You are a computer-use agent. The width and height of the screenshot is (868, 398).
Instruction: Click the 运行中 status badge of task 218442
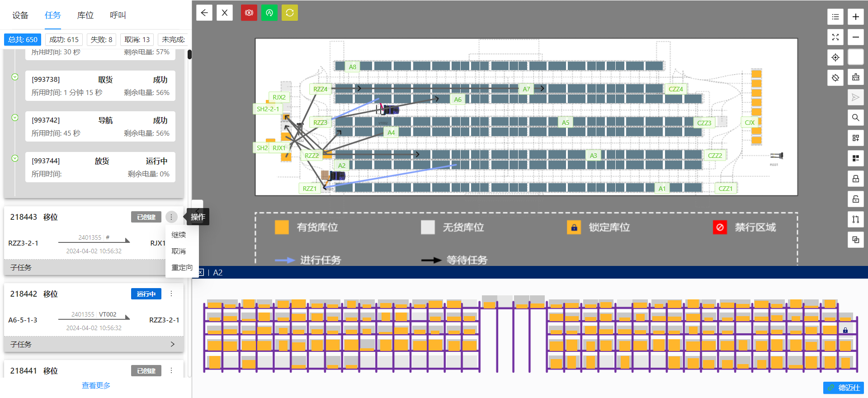tap(146, 294)
